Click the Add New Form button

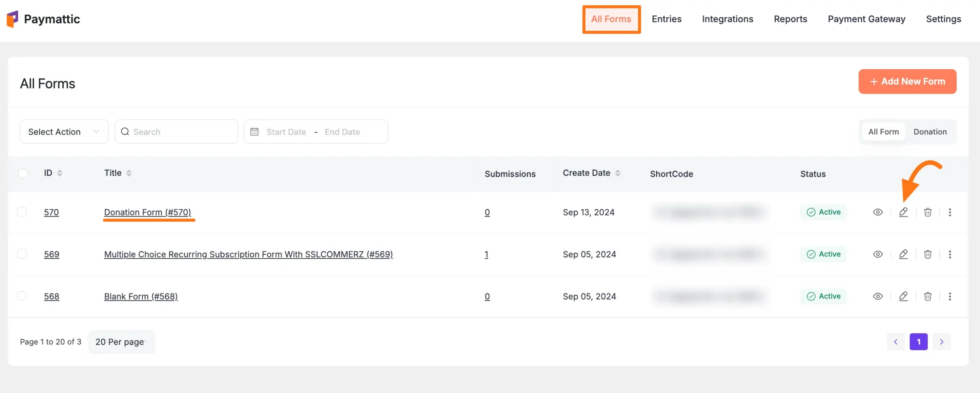(907, 82)
